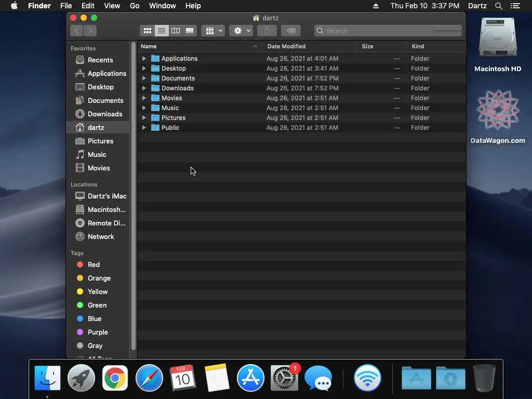Open Safari from the Dock
The height and width of the screenshot is (399, 532).
pyautogui.click(x=149, y=378)
